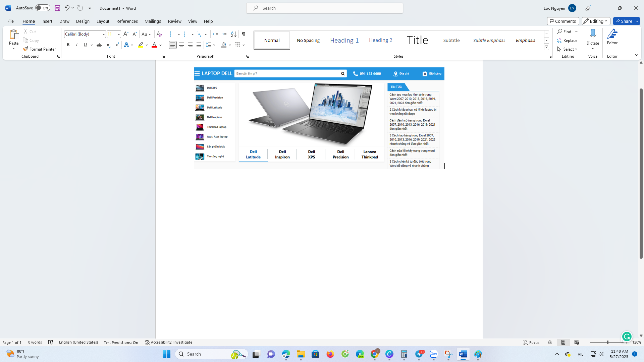Viewport: 644px width, 362px height.
Task: Justify paragraph text
Action: [x=199, y=45]
